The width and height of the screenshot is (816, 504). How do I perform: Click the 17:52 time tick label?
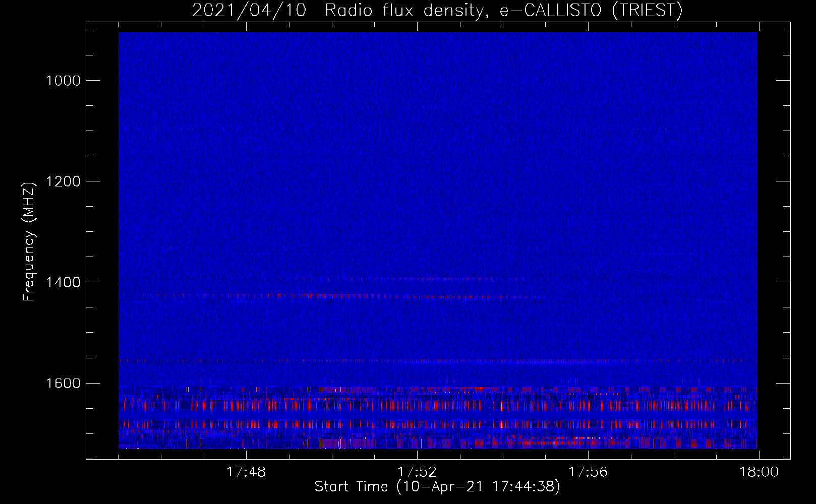coord(417,472)
